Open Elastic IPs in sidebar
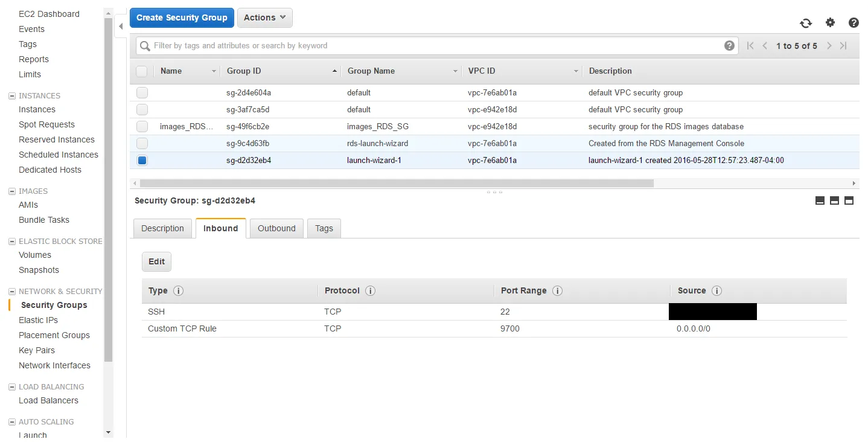The height and width of the screenshot is (442, 868). [x=39, y=320]
